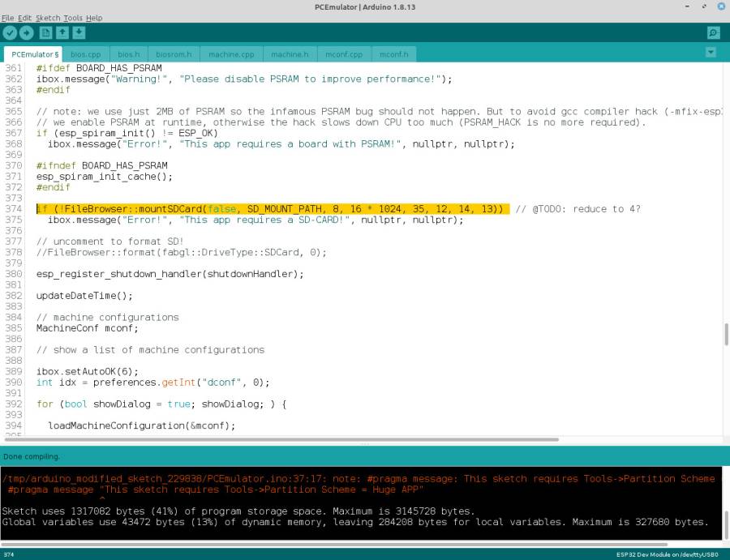This screenshot has width=730, height=560.
Task: Switch to the biosrom.h tab
Action: [174, 54]
